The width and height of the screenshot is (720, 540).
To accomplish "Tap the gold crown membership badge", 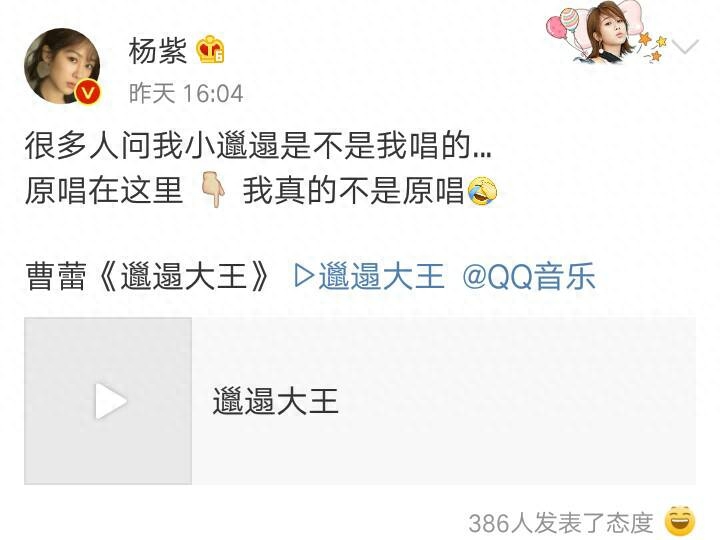I will pyautogui.click(x=210, y=50).
